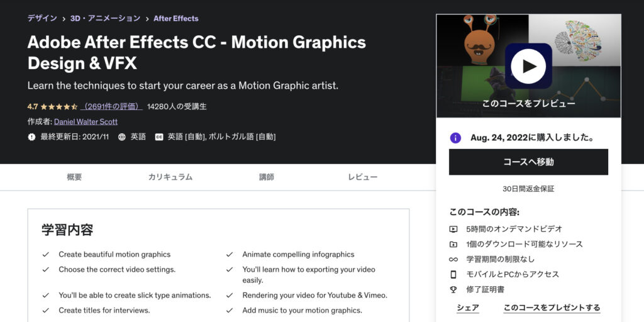Click the Learn the techniques subtitle text
Viewport: 644px width, 322px height.
[x=183, y=86]
